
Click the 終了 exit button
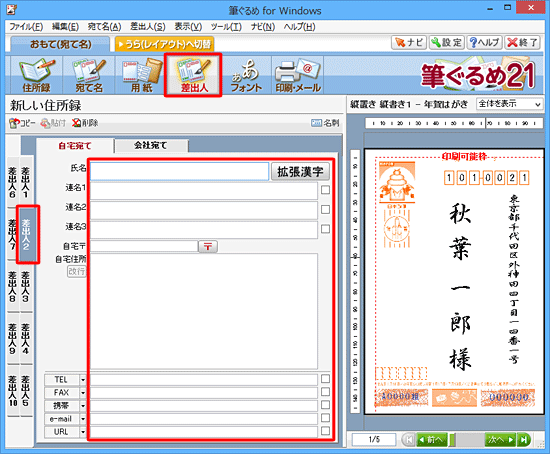(522, 43)
